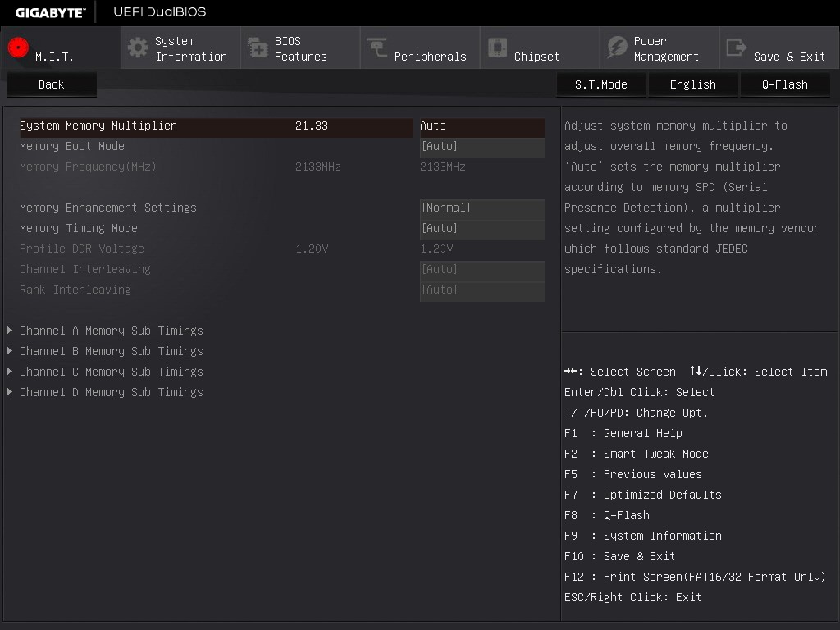Toggle S.T.Mode button
The image size is (840, 630).
click(x=601, y=84)
